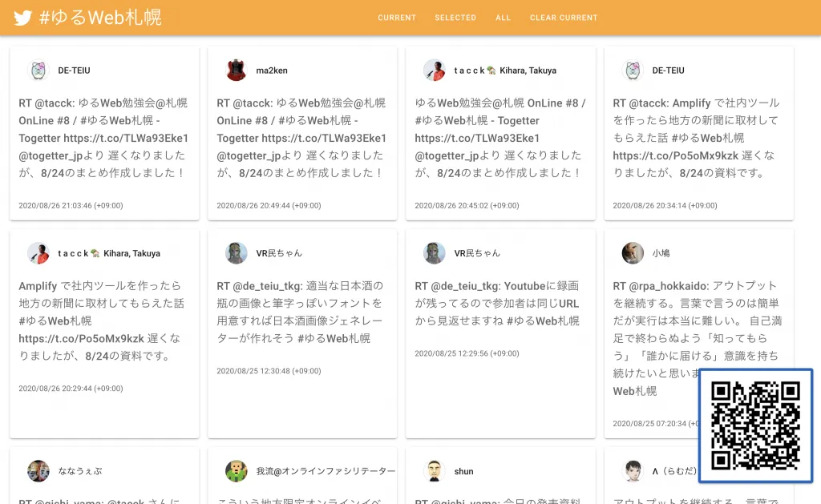Click the Λ（らむだ） profile avatar
Viewport: 821px width, 504px height.
pyautogui.click(x=633, y=471)
